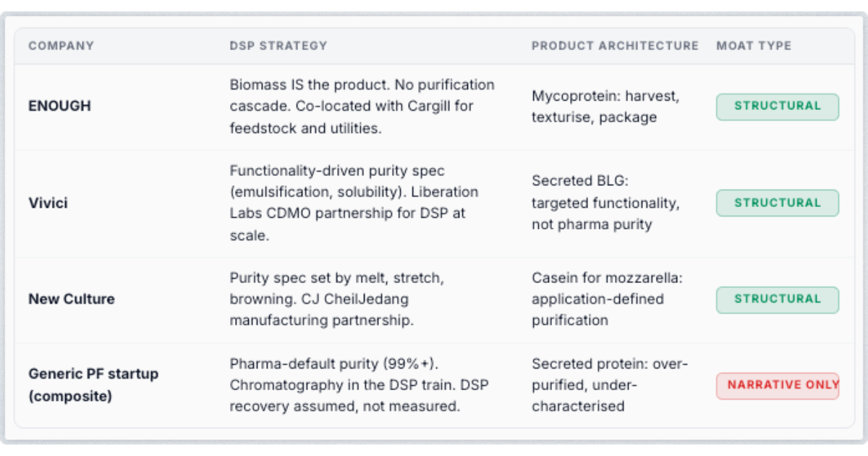Click the MOAT TYPE column header

pyautogui.click(x=754, y=46)
